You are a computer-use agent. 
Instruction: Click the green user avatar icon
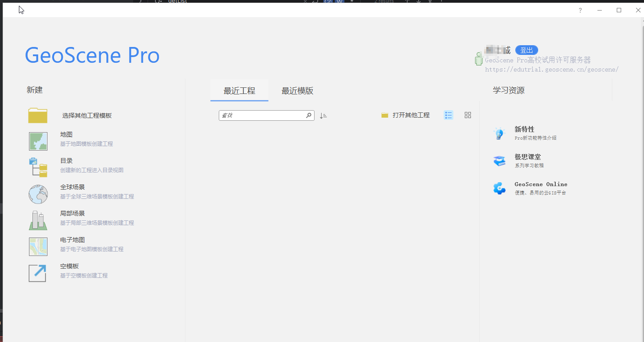click(x=479, y=58)
